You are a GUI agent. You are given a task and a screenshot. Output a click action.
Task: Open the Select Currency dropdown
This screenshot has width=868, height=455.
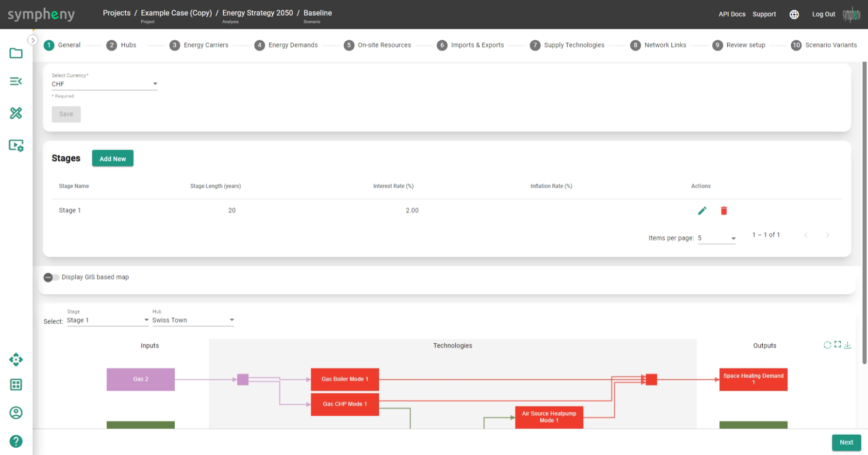tap(104, 84)
